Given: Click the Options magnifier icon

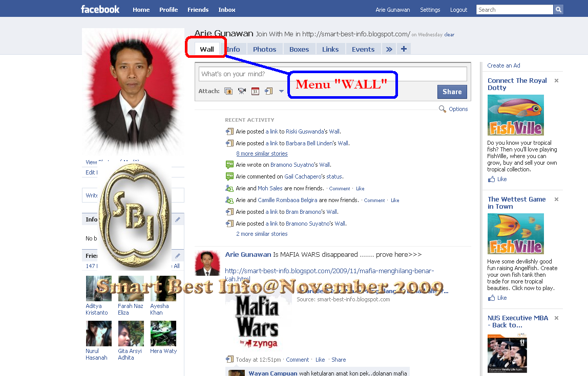Looking at the screenshot, I should coord(442,109).
